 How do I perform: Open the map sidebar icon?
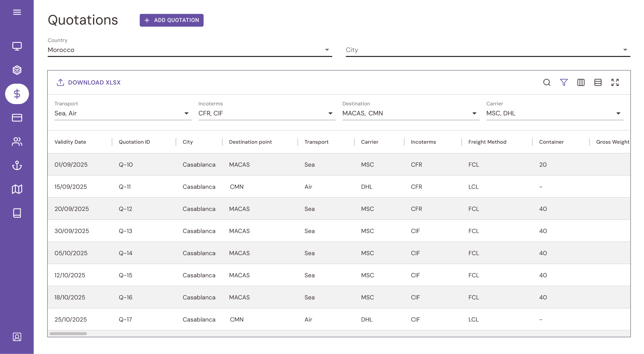[17, 189]
